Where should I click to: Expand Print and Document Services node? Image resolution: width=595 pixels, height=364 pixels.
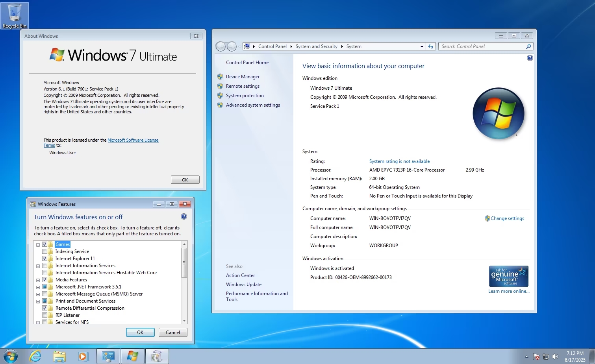coord(38,301)
